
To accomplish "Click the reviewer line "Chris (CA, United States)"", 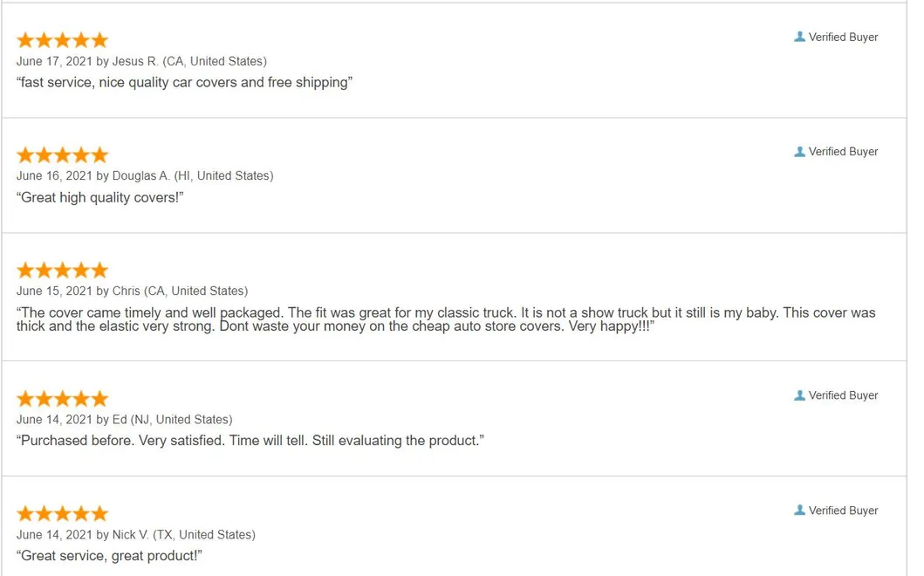I will coord(180,291).
